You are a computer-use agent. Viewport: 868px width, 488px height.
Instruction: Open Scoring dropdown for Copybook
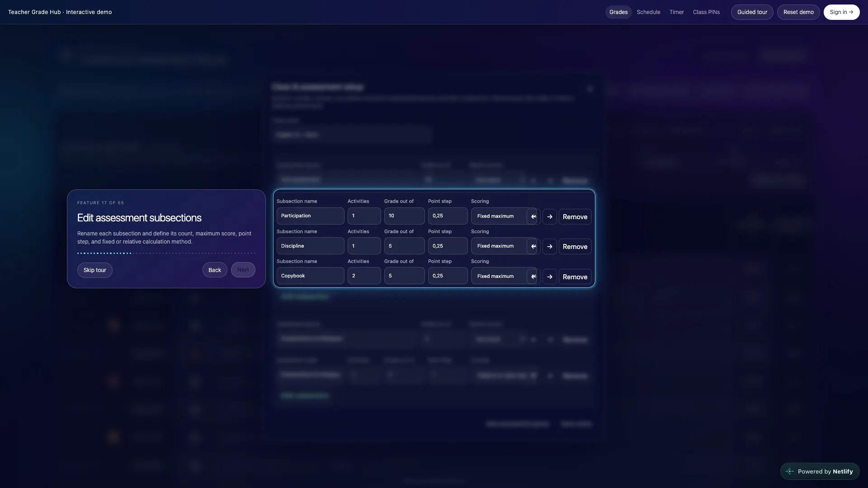pos(504,276)
